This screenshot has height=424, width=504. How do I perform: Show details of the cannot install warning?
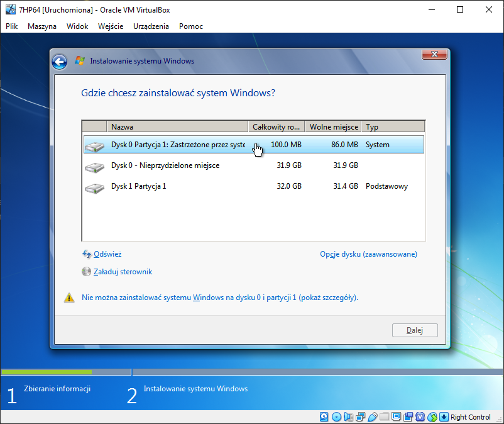tap(220, 298)
